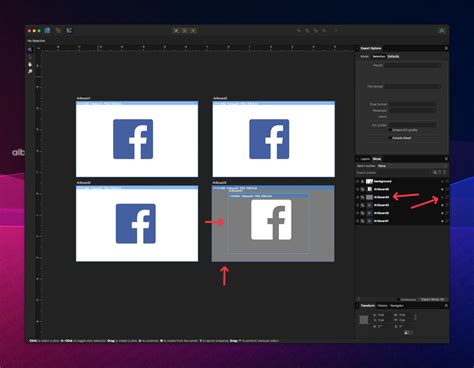474x368 pixels.
Task: Toggle the Continuous checkbox
Action: (x=398, y=299)
